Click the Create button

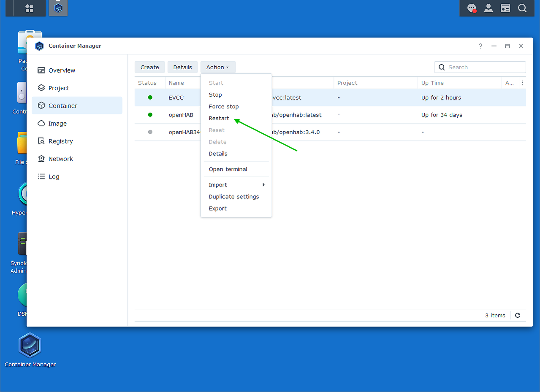150,67
